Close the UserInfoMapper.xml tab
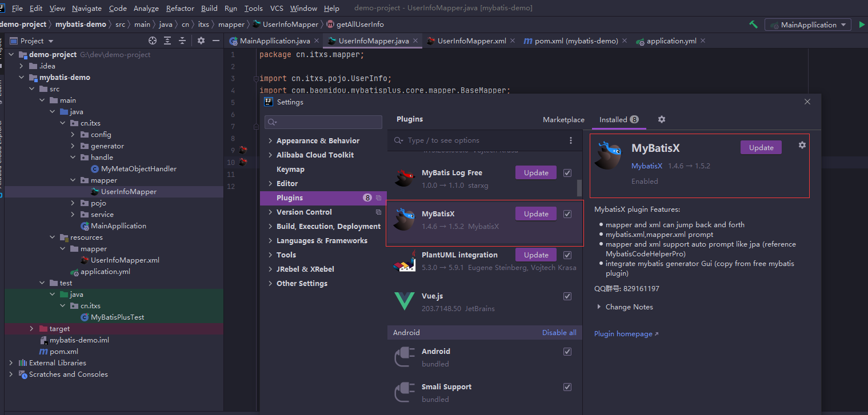868x415 pixels. pyautogui.click(x=513, y=41)
